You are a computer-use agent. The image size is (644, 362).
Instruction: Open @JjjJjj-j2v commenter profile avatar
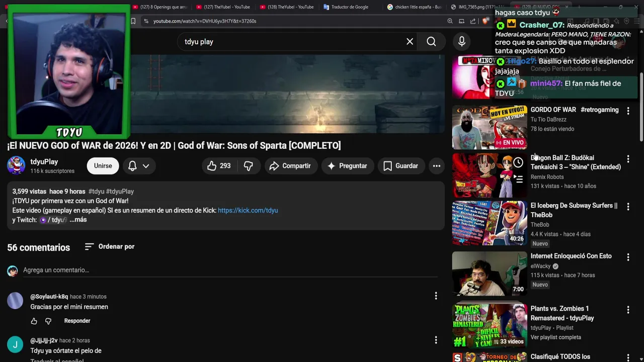click(x=15, y=344)
